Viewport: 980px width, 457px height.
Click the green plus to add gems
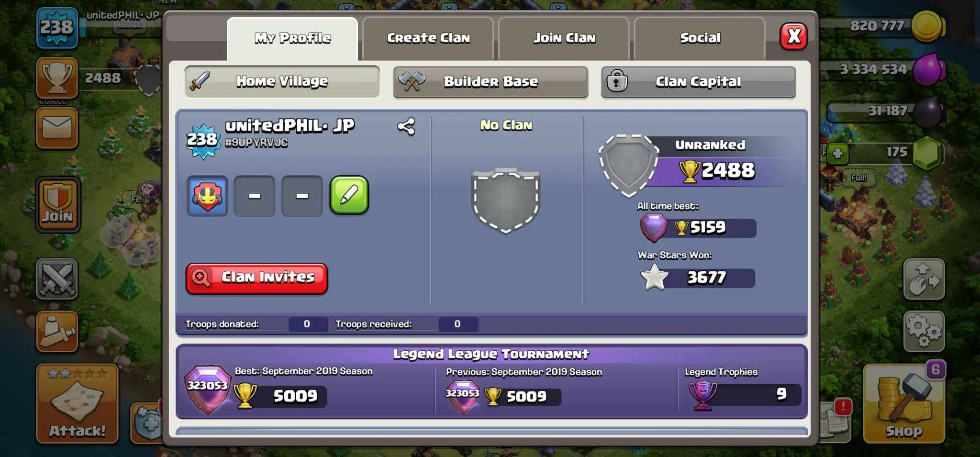[837, 154]
